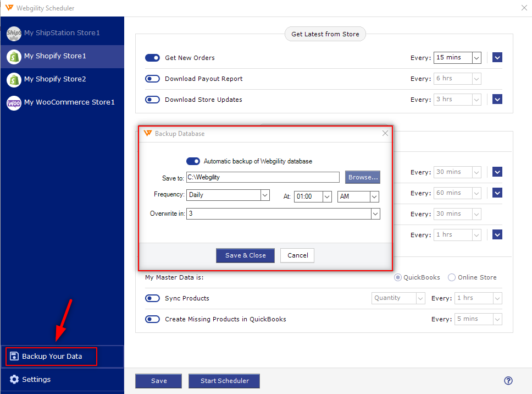Click the My Master Data is label

(174, 277)
